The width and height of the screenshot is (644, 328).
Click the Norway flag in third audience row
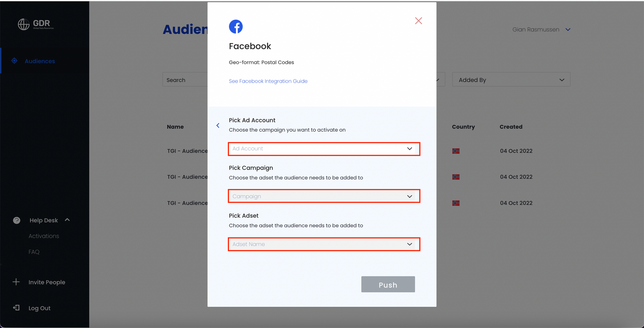click(x=456, y=203)
